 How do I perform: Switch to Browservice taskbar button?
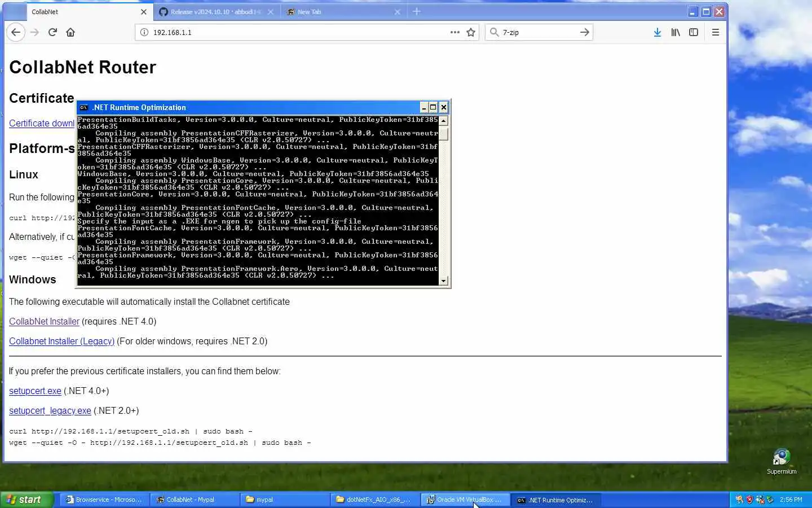[104, 500]
